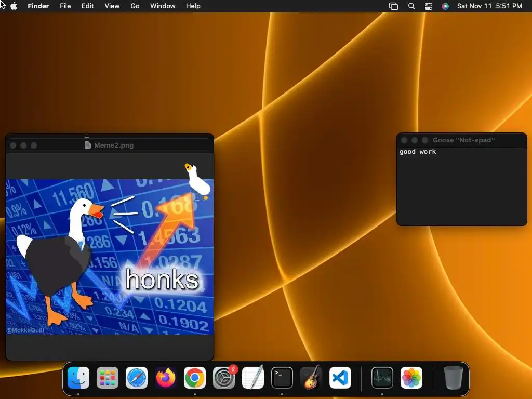This screenshot has width=532, height=399.
Task: Open the Help menu
Action: 193,6
